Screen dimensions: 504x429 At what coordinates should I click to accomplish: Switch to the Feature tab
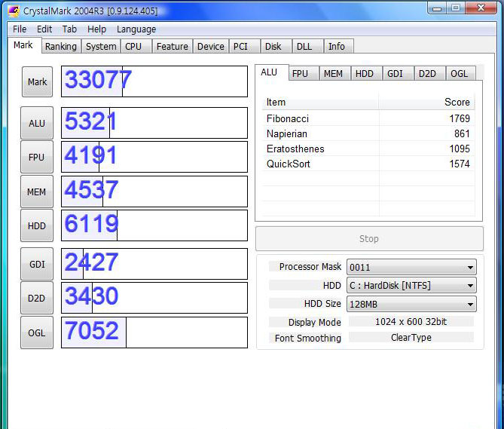point(173,46)
